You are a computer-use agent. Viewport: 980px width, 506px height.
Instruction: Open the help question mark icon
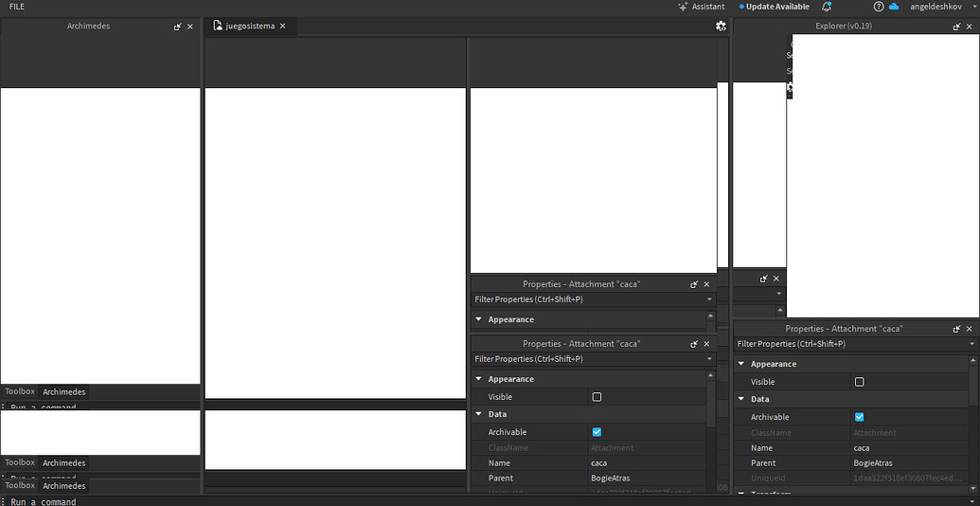879,7
